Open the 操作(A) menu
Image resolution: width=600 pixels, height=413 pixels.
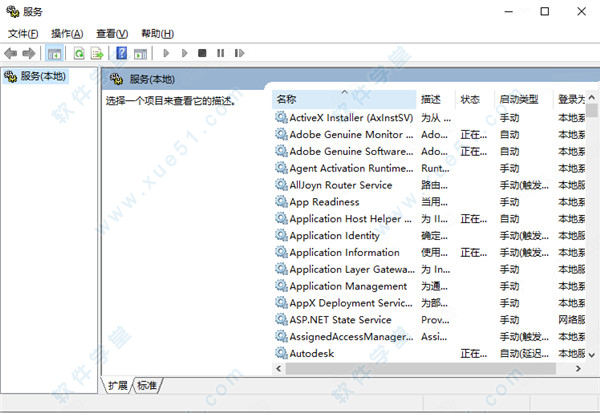pos(67,34)
